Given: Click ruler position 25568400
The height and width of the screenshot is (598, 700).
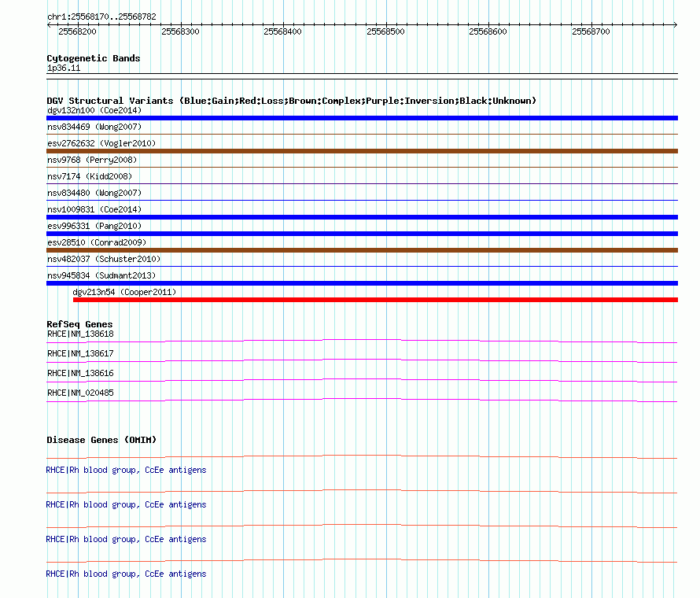Looking at the screenshot, I should click(x=282, y=31).
